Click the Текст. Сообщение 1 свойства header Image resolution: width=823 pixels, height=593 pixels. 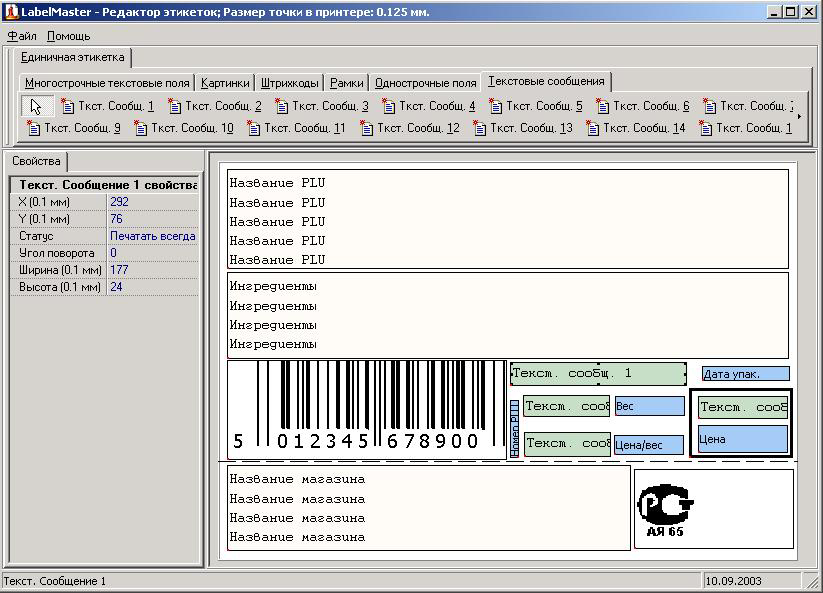pyautogui.click(x=105, y=185)
